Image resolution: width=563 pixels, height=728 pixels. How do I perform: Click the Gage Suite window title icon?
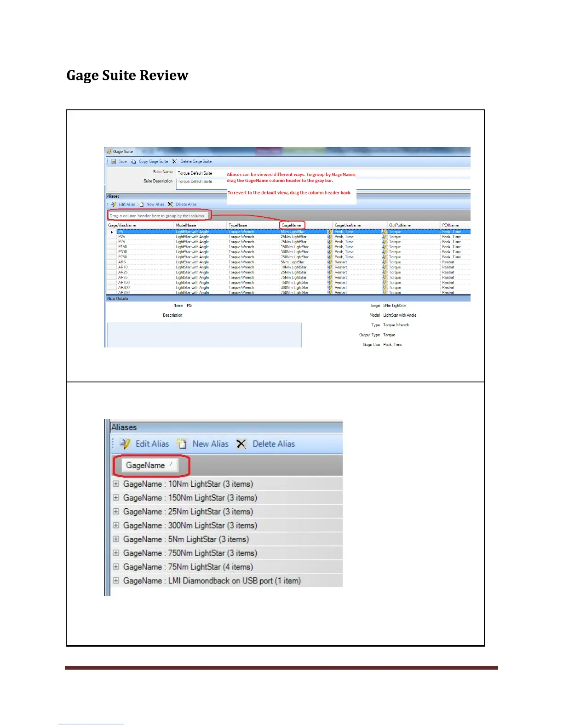point(109,152)
